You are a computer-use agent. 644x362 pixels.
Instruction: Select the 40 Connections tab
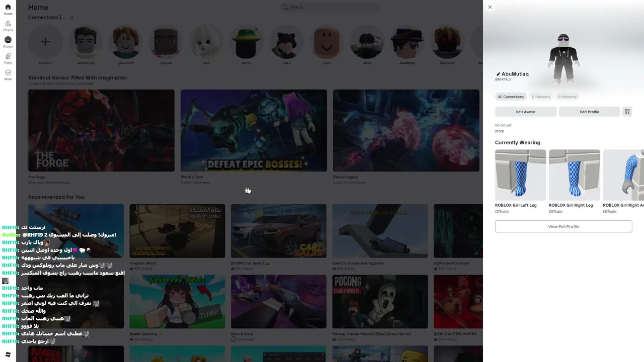511,97
